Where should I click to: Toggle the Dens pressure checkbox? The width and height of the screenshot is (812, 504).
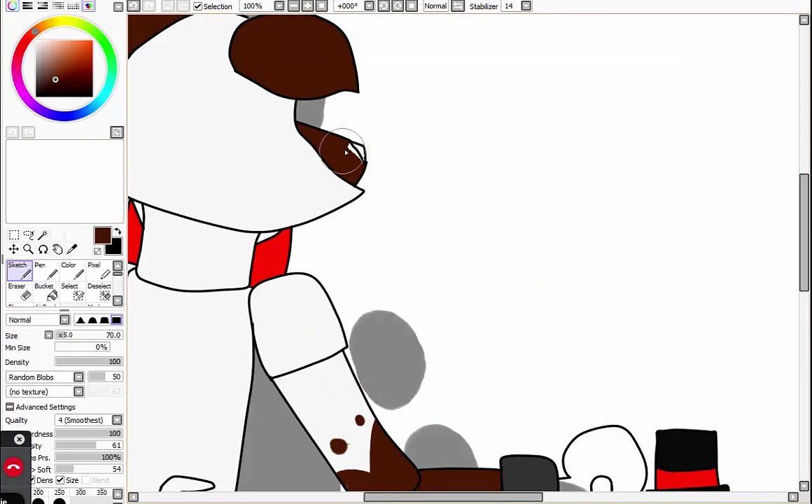point(32,480)
